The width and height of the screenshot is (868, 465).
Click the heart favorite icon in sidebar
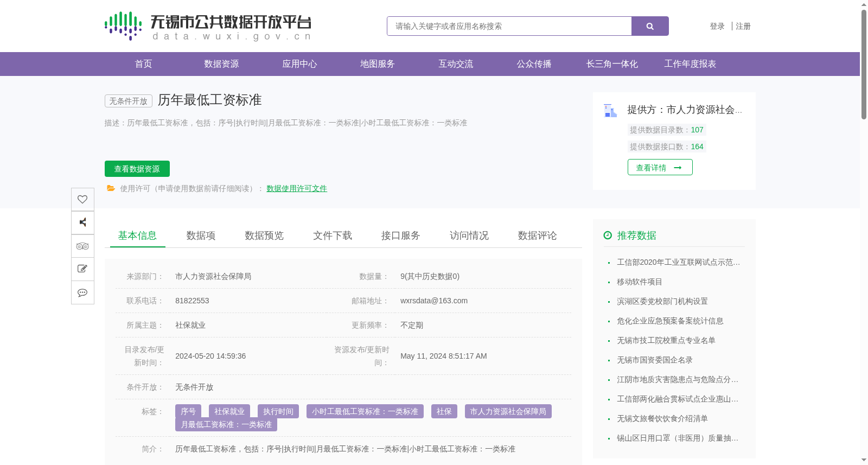point(82,199)
